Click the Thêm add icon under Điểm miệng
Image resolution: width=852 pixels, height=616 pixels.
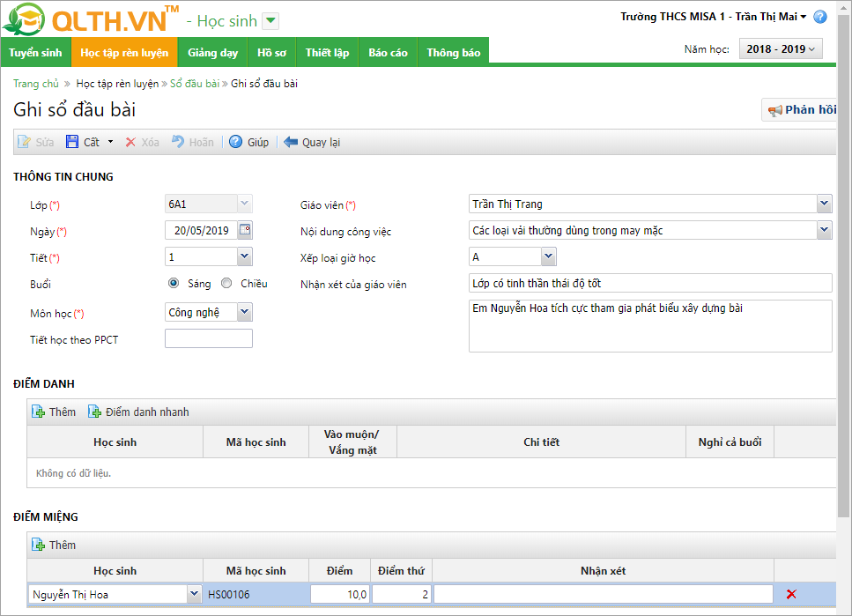coord(38,545)
